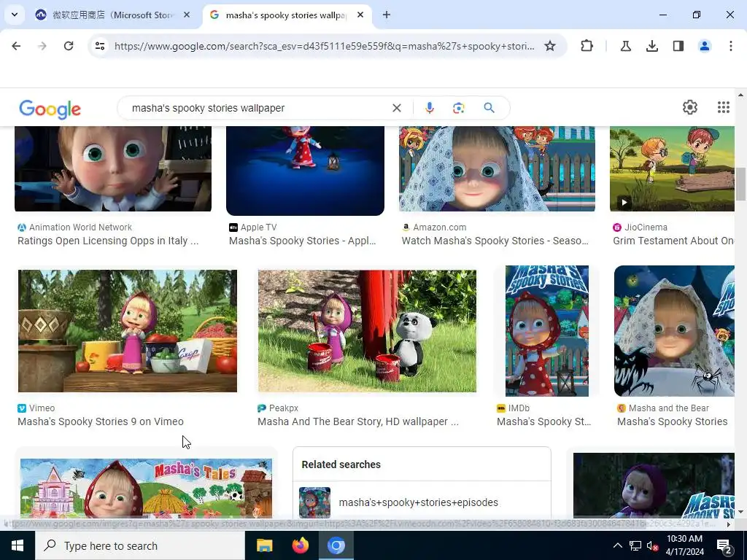Reload the current page
747x560 pixels.
pyautogui.click(x=69, y=46)
